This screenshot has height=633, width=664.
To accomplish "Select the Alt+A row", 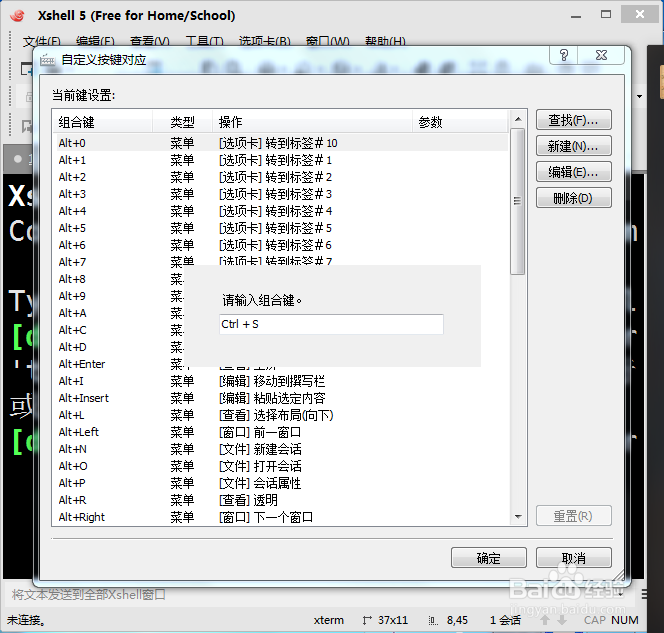I will (x=119, y=313).
